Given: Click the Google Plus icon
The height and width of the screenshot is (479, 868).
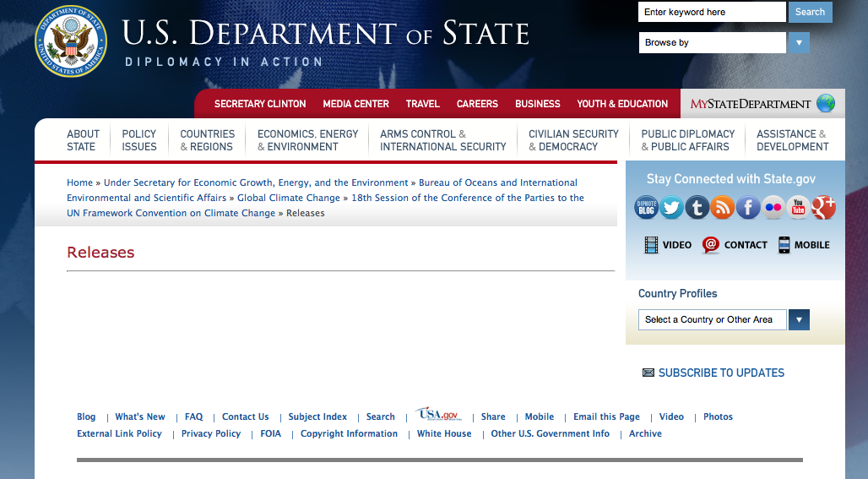Looking at the screenshot, I should (824, 207).
